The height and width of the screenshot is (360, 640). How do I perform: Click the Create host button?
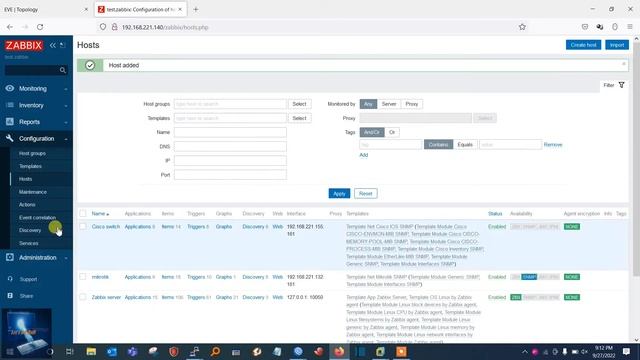point(583,45)
